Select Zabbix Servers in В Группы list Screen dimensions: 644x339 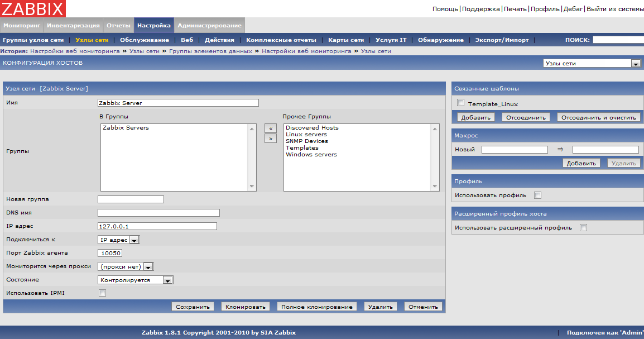(126, 128)
